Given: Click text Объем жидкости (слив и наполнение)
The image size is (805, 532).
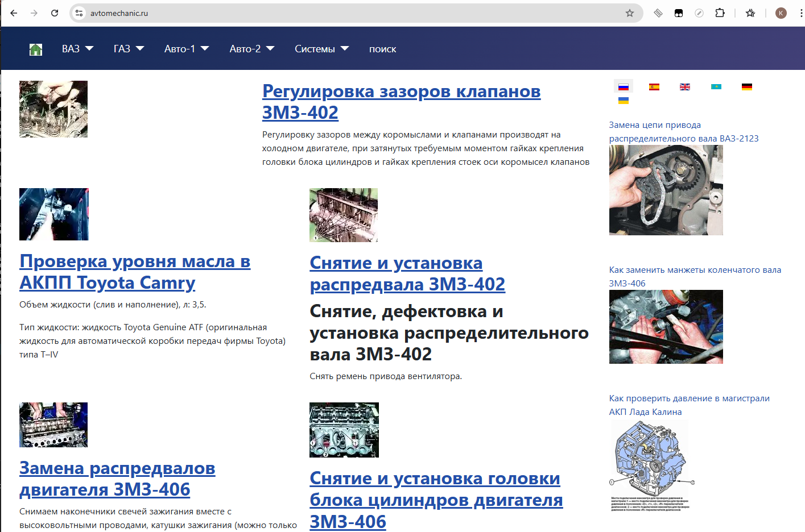Looking at the screenshot, I should tap(113, 305).
